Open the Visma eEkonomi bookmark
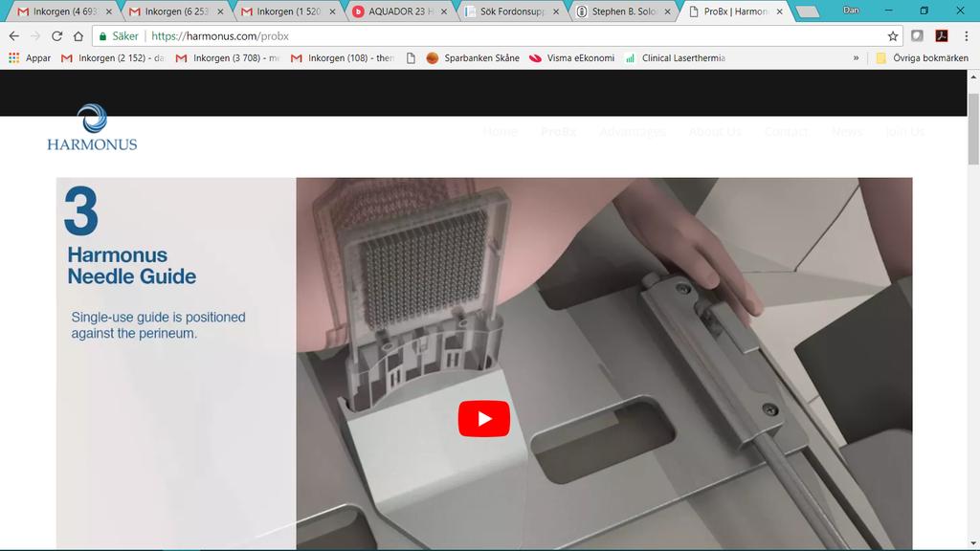Screen dimensions: 980x551 point(571,58)
